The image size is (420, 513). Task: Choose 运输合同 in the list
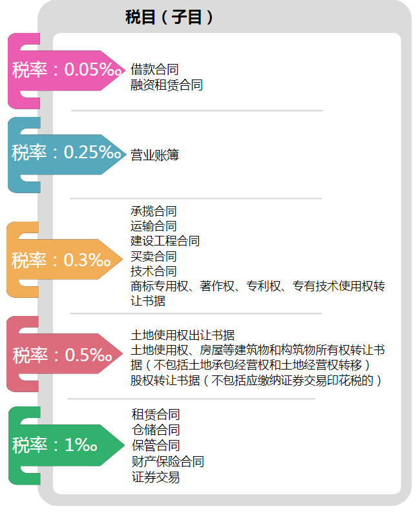pyautogui.click(x=153, y=226)
